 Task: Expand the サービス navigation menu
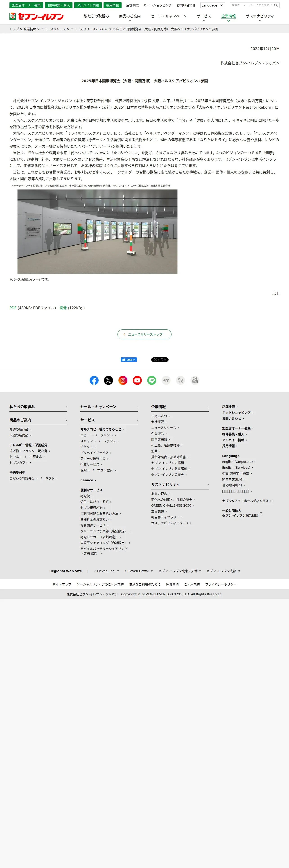[204, 18]
